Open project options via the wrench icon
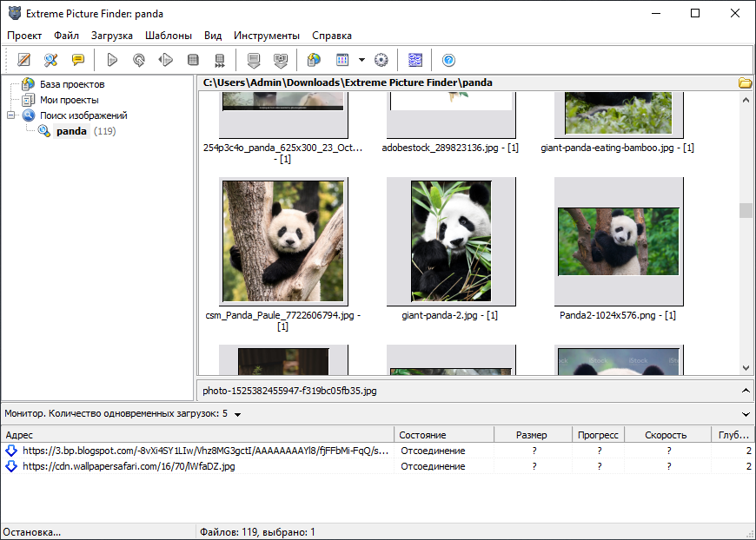This screenshot has height=540, width=756. (51, 59)
